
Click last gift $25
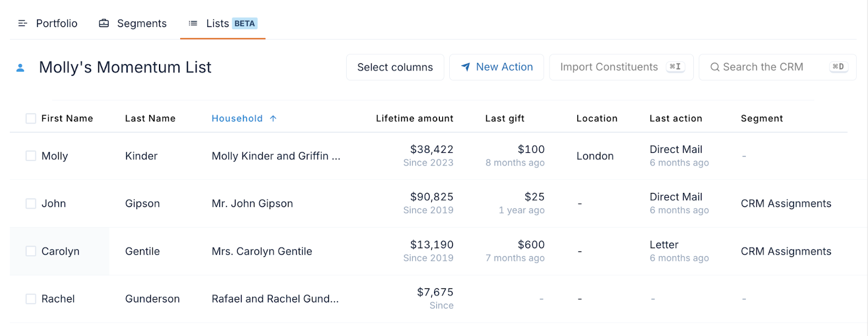[534, 197]
